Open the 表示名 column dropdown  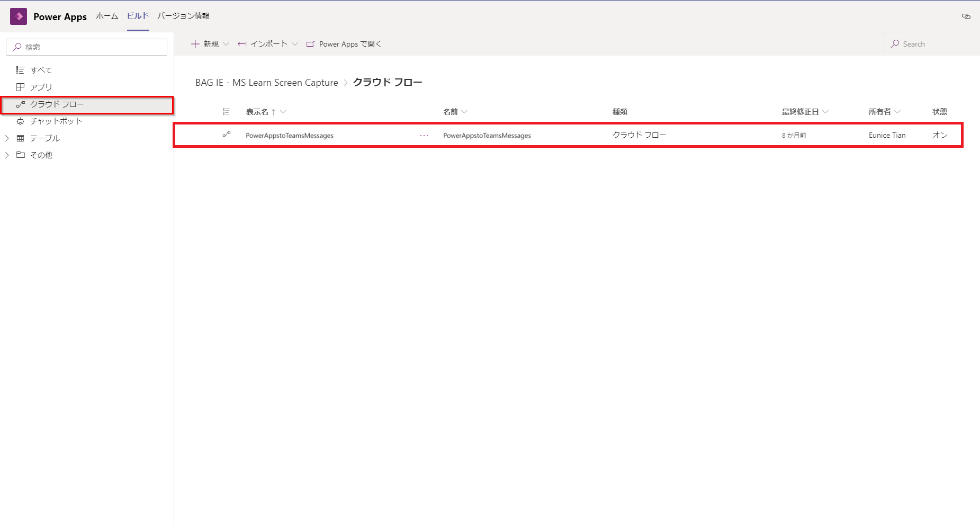283,112
